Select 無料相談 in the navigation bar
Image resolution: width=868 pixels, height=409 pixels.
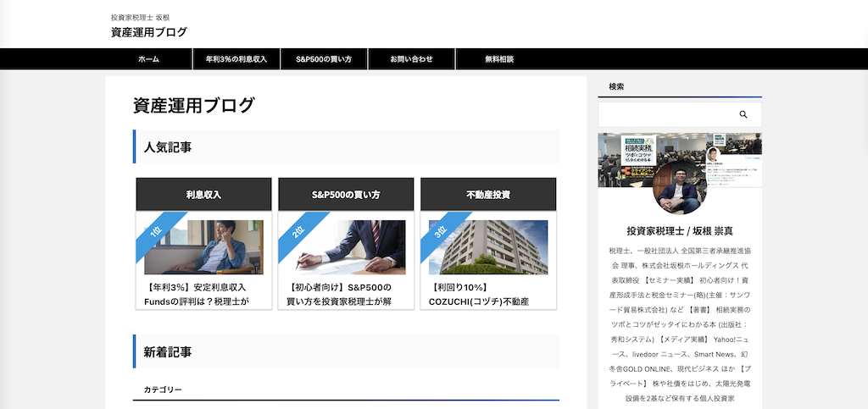click(499, 59)
